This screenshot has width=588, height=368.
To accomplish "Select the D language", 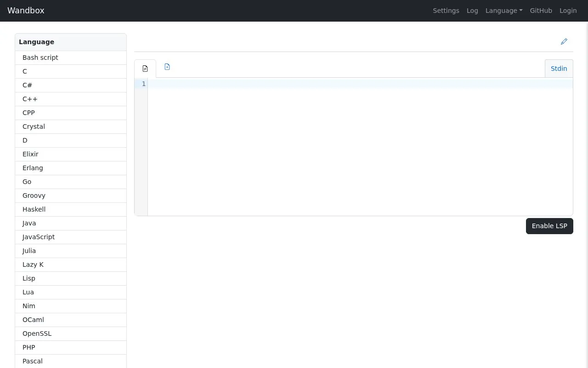I will point(71,140).
